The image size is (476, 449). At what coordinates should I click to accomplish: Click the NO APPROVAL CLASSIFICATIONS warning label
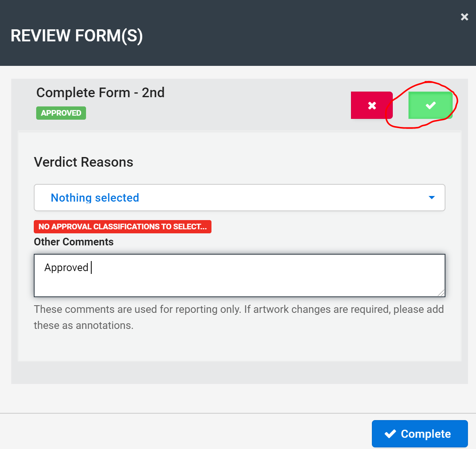tap(123, 227)
